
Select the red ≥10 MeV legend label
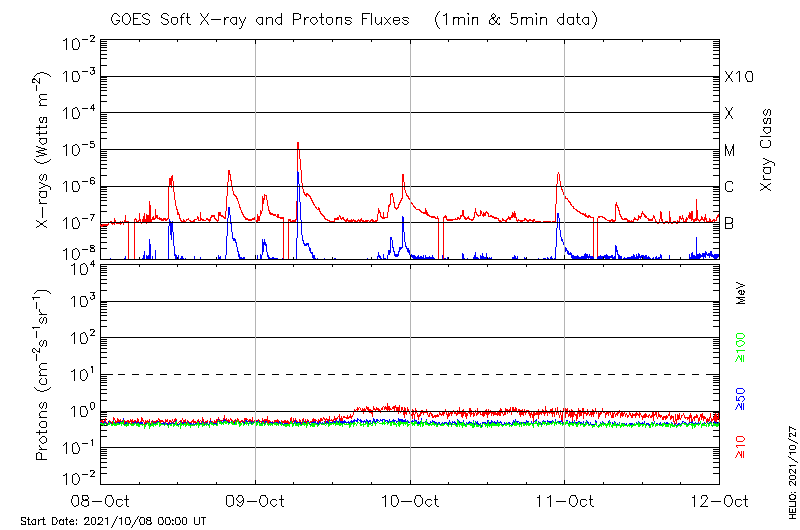point(742,447)
